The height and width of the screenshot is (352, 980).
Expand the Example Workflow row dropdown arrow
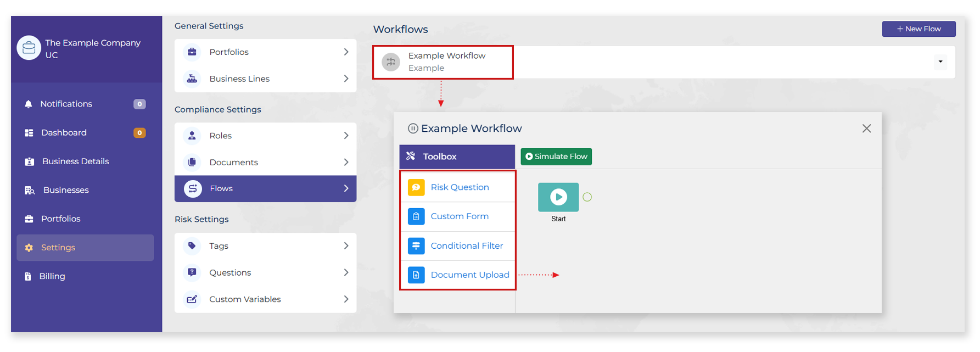click(x=940, y=62)
